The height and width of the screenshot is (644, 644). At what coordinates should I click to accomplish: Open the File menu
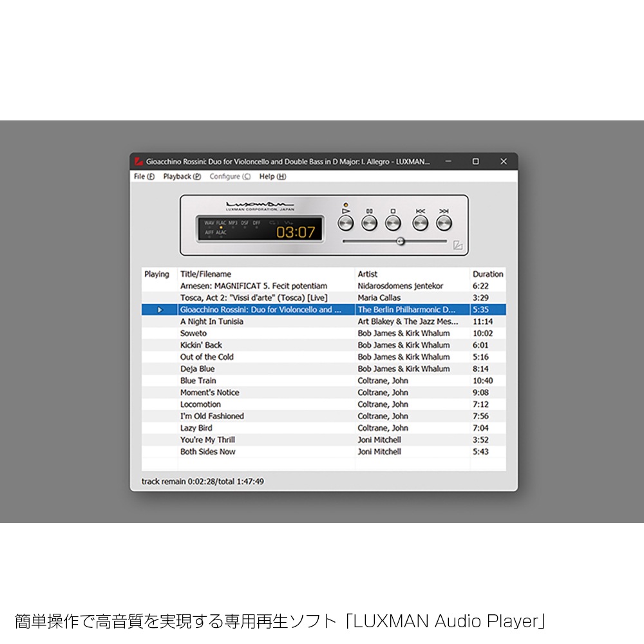coord(144,176)
